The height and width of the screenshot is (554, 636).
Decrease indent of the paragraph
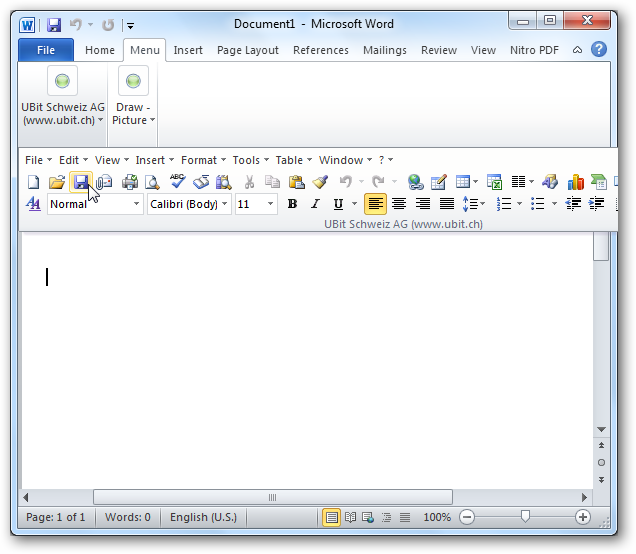coord(573,204)
